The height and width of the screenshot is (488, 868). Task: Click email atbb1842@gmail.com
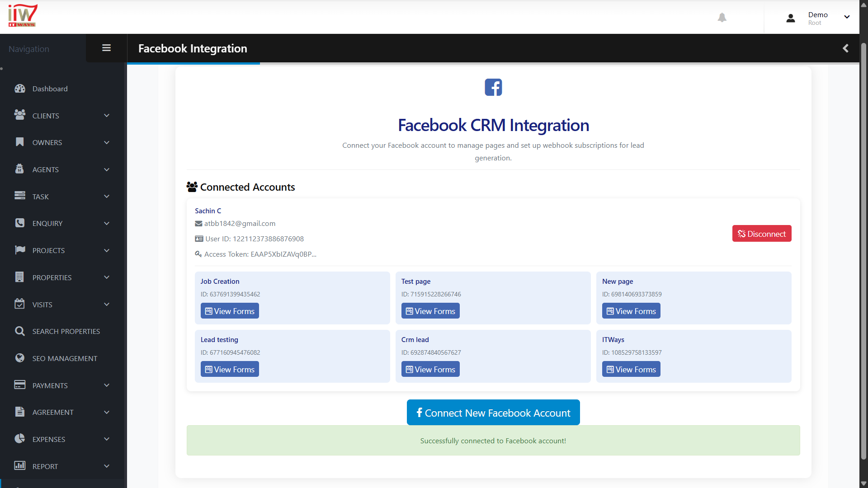[240, 224]
